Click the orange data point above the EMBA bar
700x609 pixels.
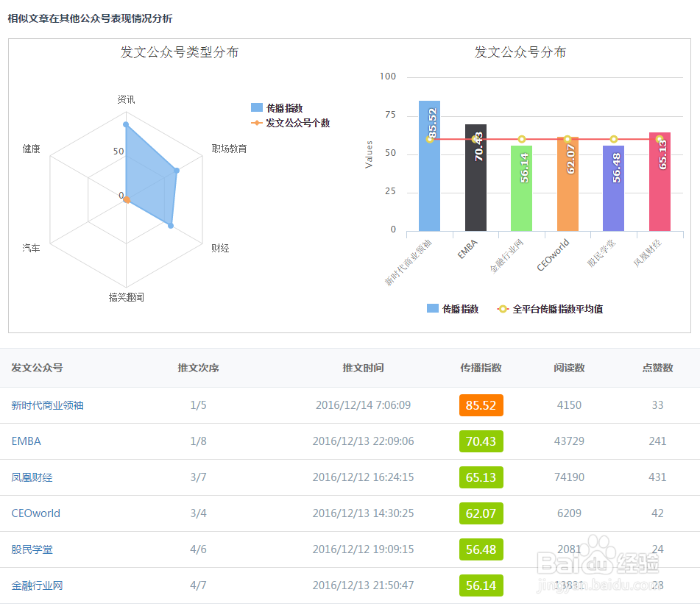pyautogui.click(x=475, y=138)
